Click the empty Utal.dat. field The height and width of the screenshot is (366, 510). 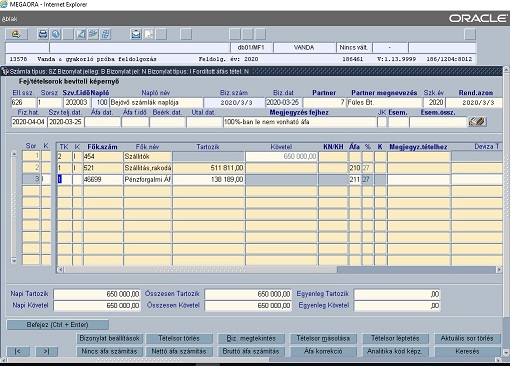click(x=204, y=122)
